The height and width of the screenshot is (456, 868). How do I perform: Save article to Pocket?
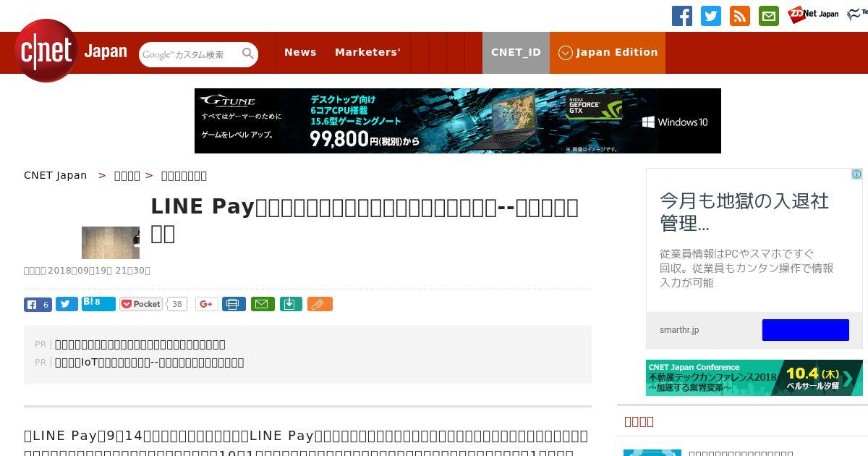142,304
